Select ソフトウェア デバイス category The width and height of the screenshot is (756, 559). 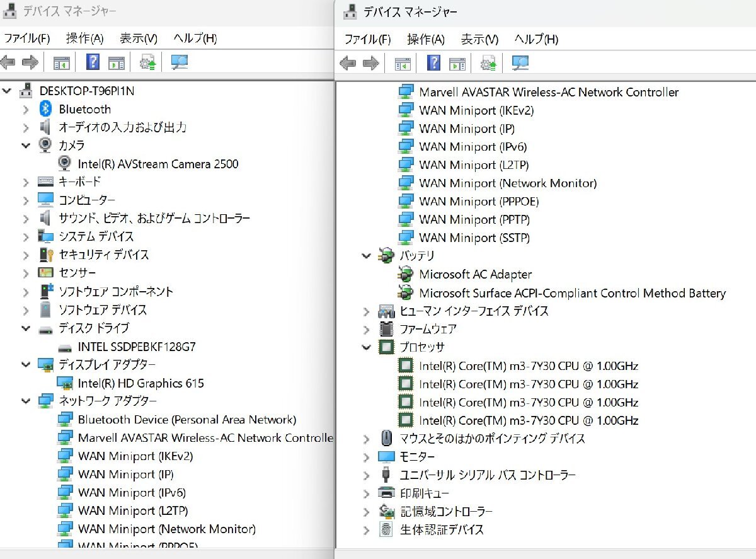[103, 310]
